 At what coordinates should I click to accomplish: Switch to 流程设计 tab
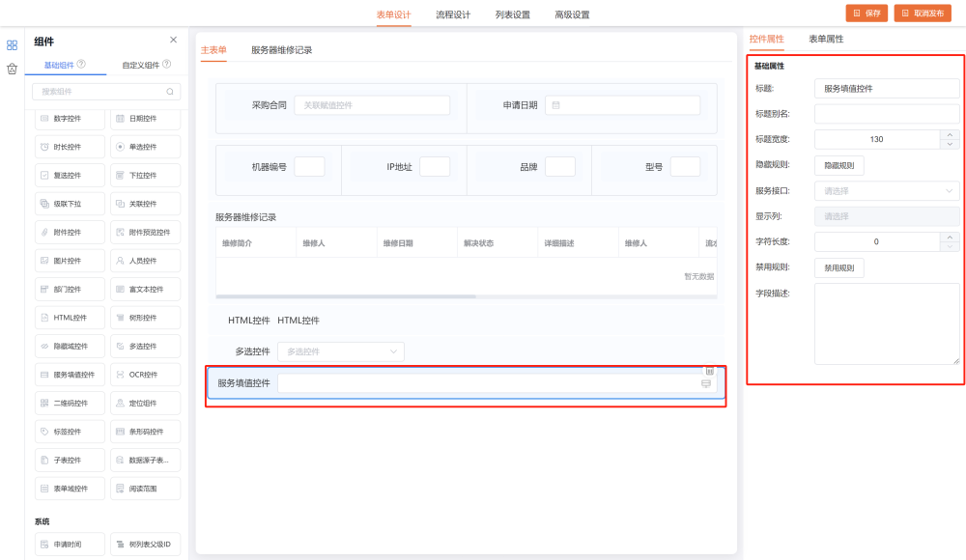(x=453, y=14)
